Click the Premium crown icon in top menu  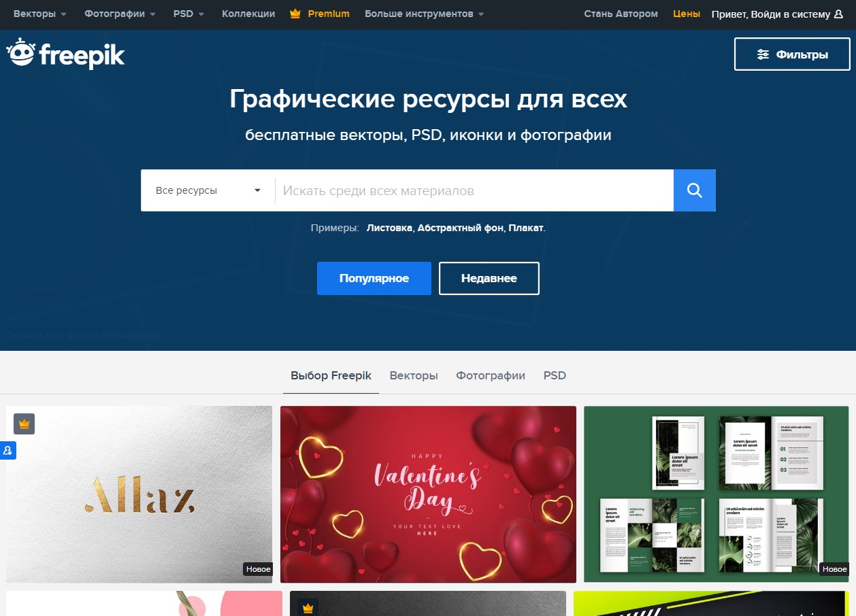tap(295, 14)
